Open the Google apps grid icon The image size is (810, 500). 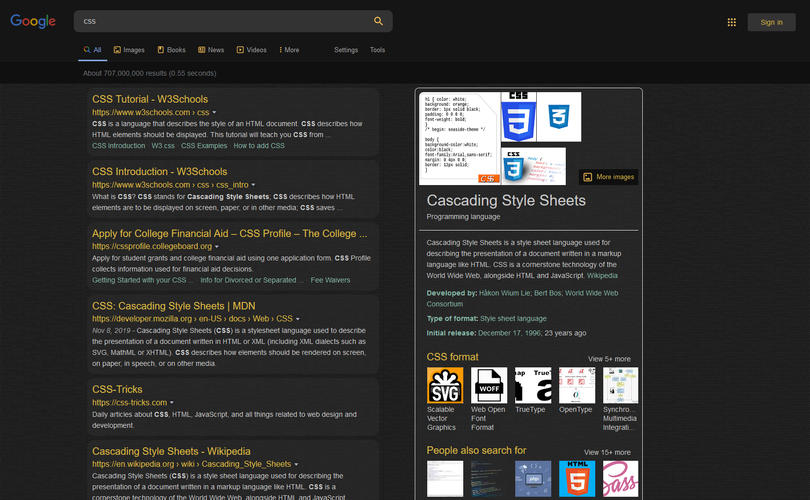pos(731,22)
